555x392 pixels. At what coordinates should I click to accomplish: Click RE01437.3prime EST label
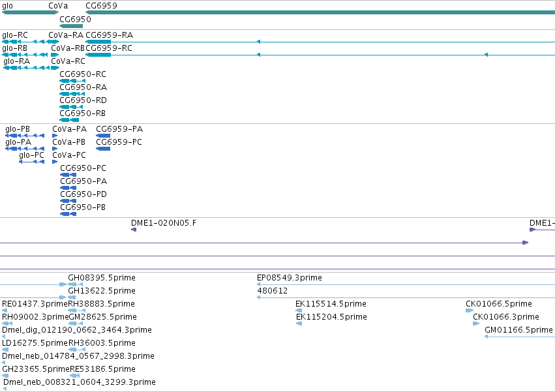click(x=35, y=304)
